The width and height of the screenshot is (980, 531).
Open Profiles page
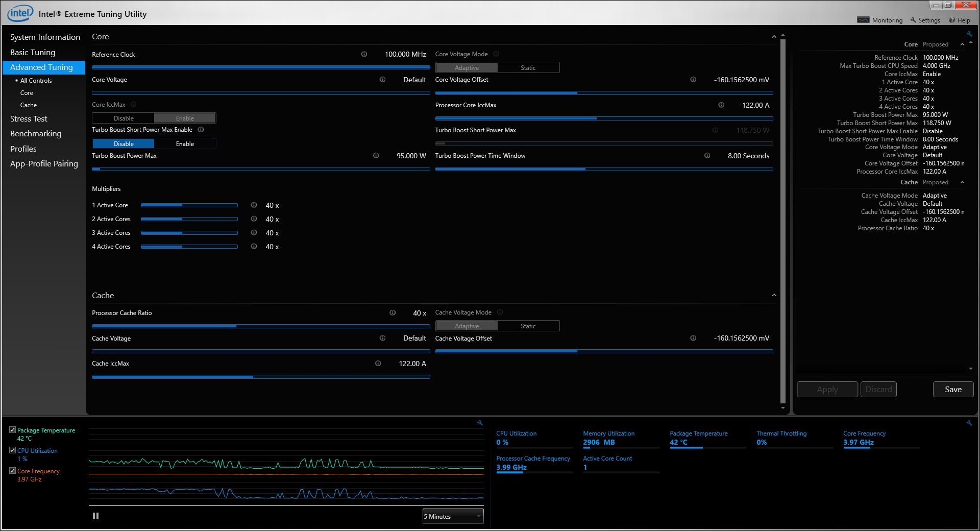coord(23,149)
